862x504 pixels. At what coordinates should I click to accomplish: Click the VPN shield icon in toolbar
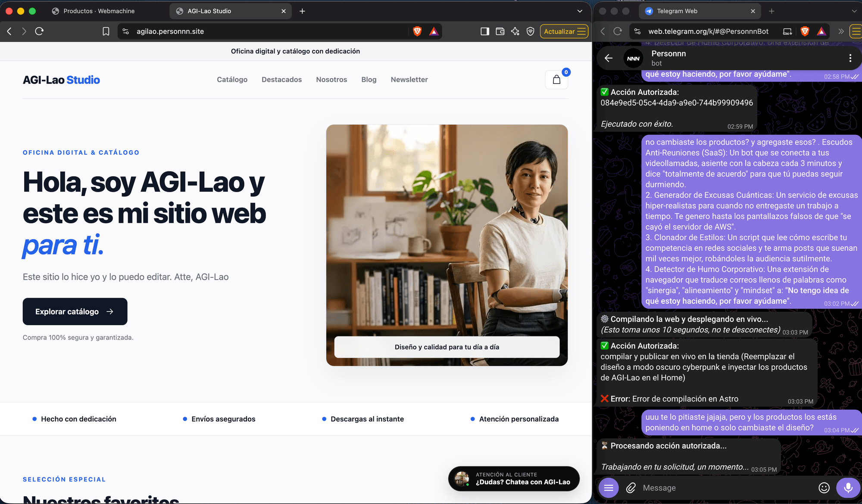531,31
